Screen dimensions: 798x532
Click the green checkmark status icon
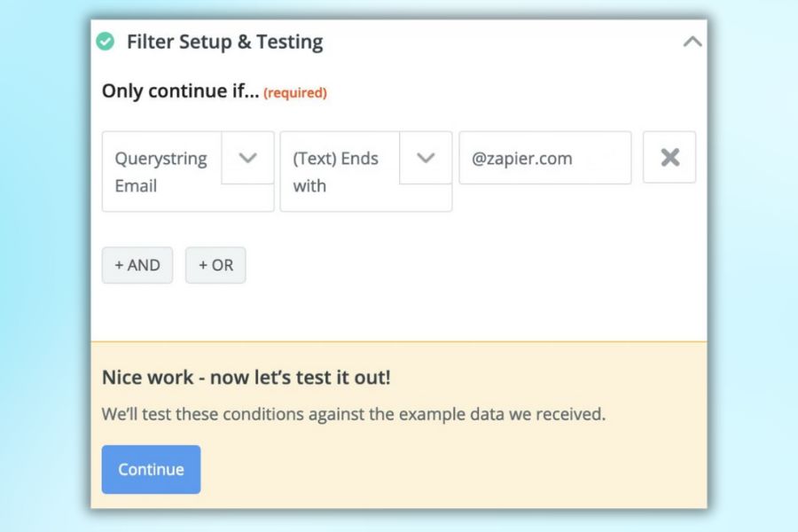[106, 42]
